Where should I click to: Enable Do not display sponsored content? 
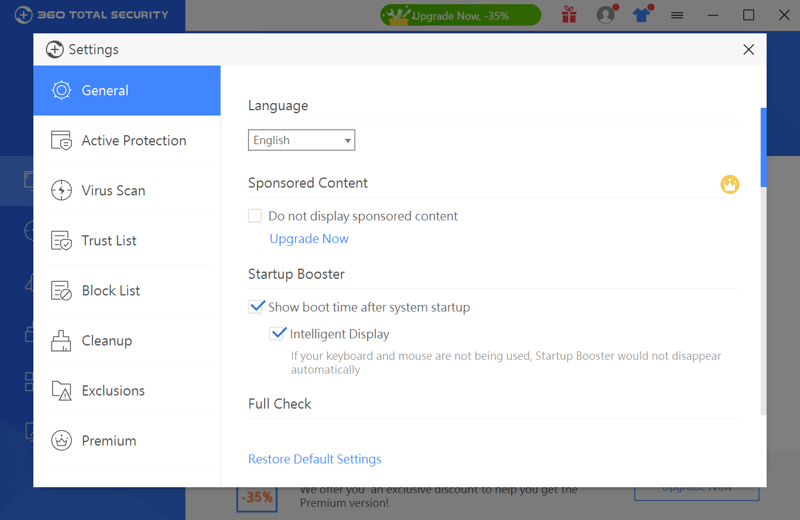click(x=255, y=216)
